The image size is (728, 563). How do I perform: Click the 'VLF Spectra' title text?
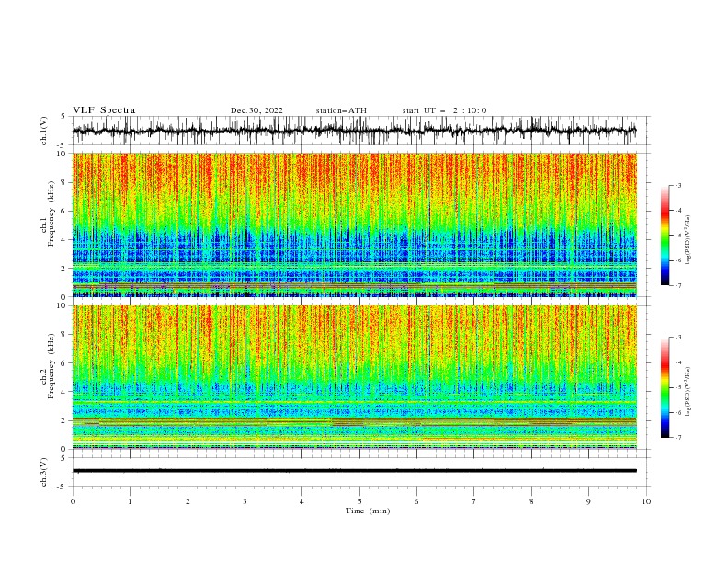click(x=104, y=110)
